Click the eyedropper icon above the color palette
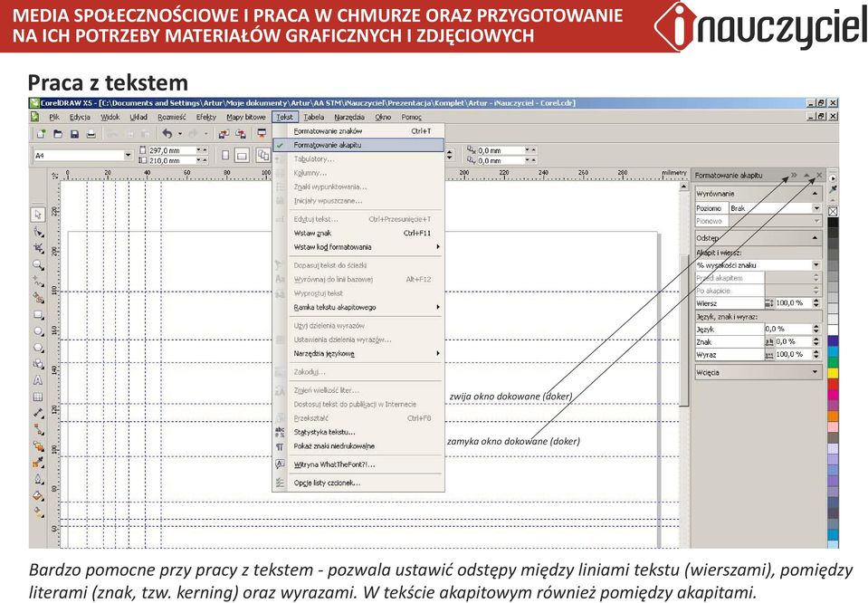The image size is (868, 603). tap(833, 190)
